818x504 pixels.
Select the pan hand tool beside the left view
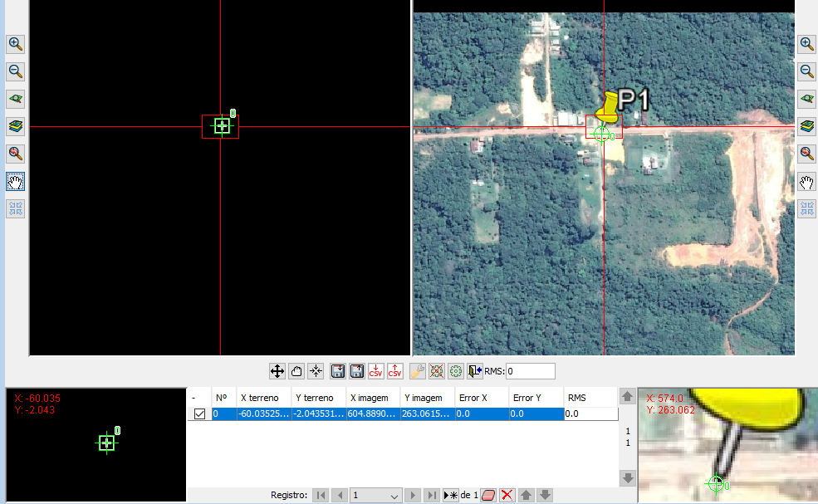tap(15, 181)
